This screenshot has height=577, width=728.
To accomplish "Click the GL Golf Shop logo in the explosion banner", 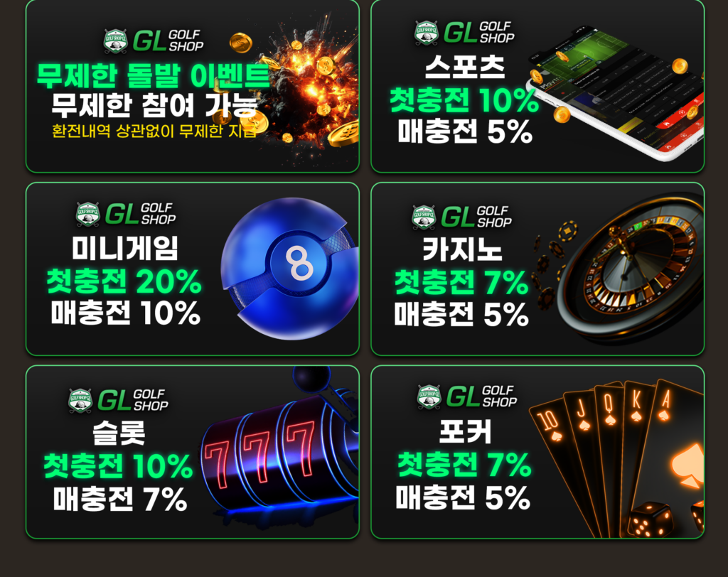I will coord(154,41).
